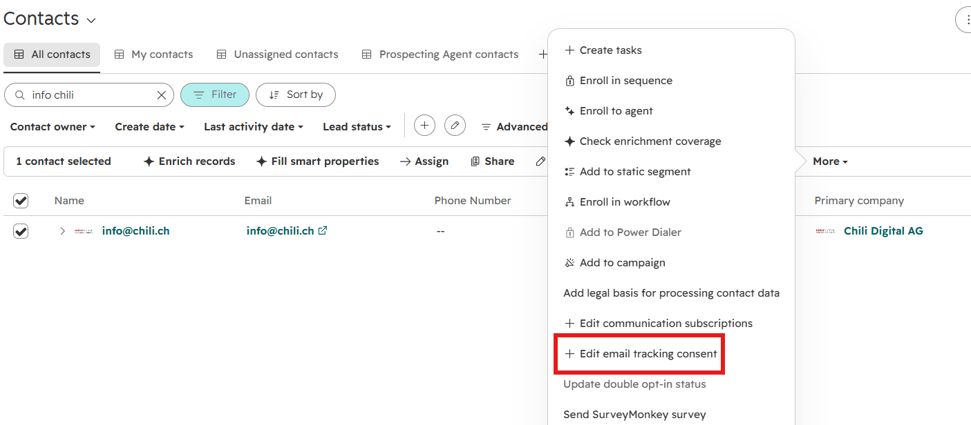Image resolution: width=971 pixels, height=425 pixels.
Task: Click the pencil Edit icon in bulk bar
Action: tap(541, 162)
